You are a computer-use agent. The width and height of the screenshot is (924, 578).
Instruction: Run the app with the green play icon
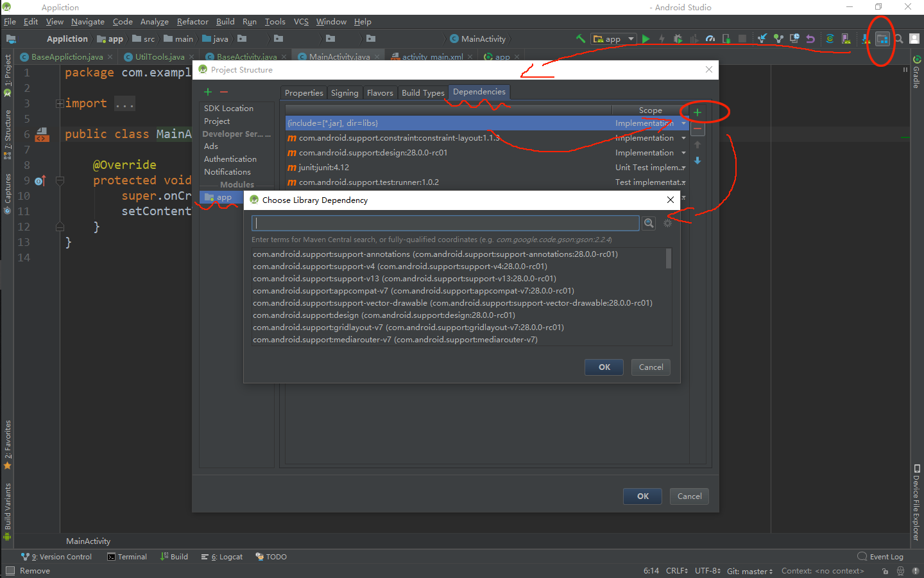[646, 39]
